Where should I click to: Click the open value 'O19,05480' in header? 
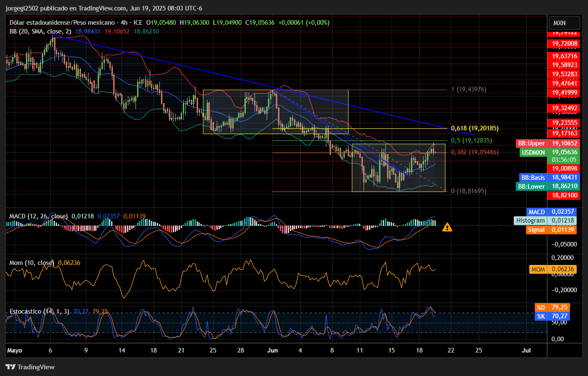161,23
